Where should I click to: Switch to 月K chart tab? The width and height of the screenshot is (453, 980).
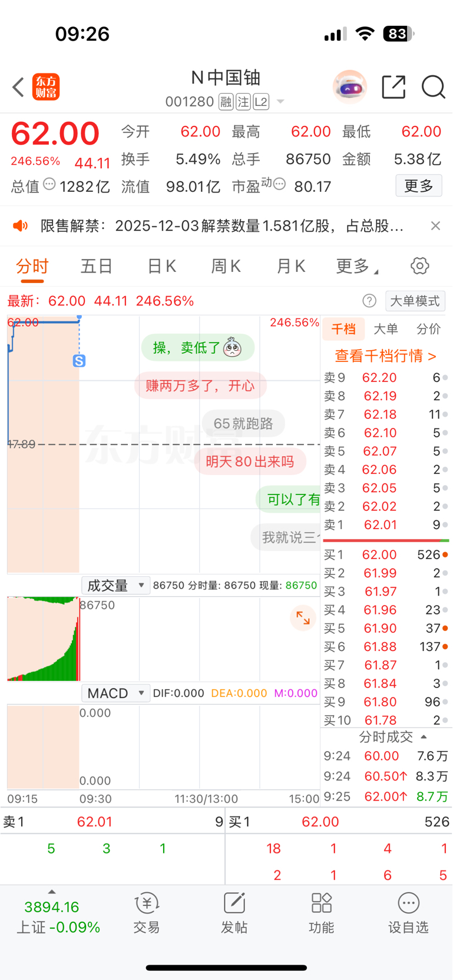[291, 267]
